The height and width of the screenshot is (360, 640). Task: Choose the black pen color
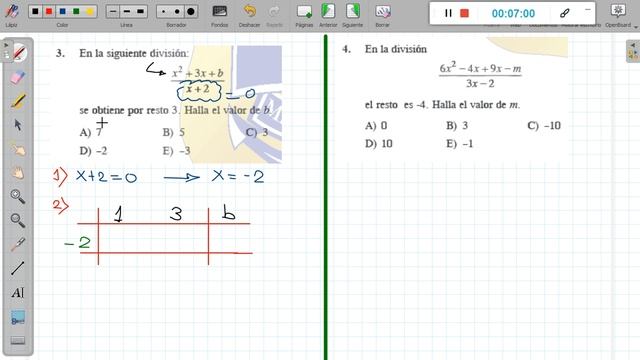[x=36, y=11]
